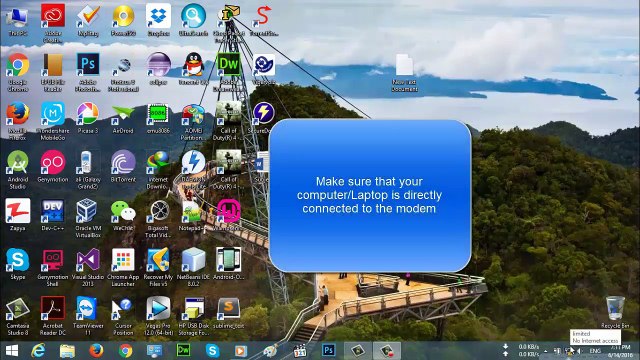Click the network status tray icon
The height and width of the screenshot is (360, 640).
(x=569, y=351)
